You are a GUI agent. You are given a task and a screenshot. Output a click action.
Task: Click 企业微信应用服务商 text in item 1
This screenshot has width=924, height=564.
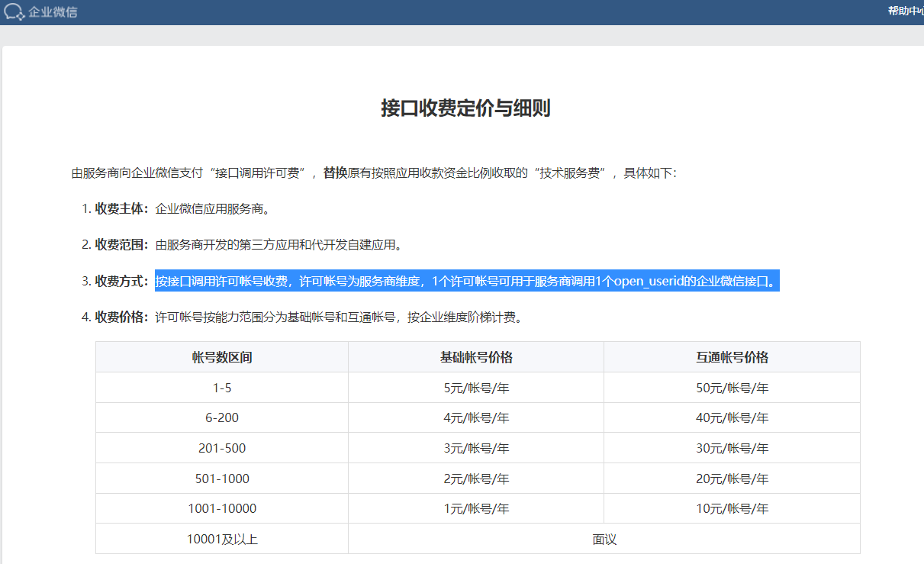click(x=212, y=208)
